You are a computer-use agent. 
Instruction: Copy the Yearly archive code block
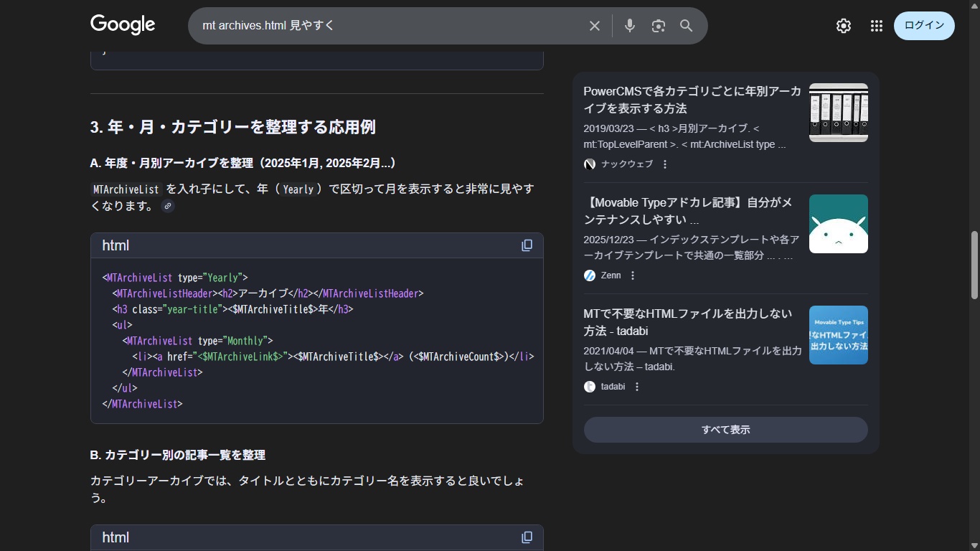click(x=527, y=245)
